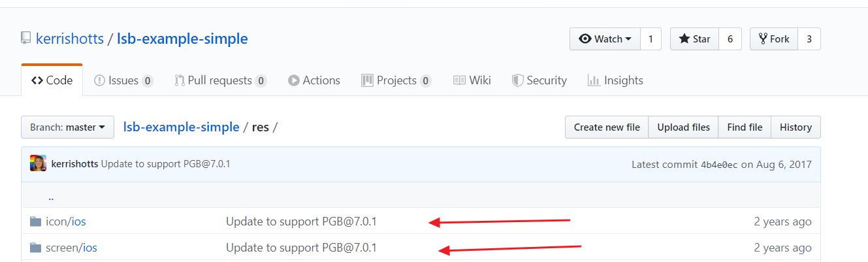Fork this repository
The width and height of the screenshot is (868, 262).
pos(774,39)
